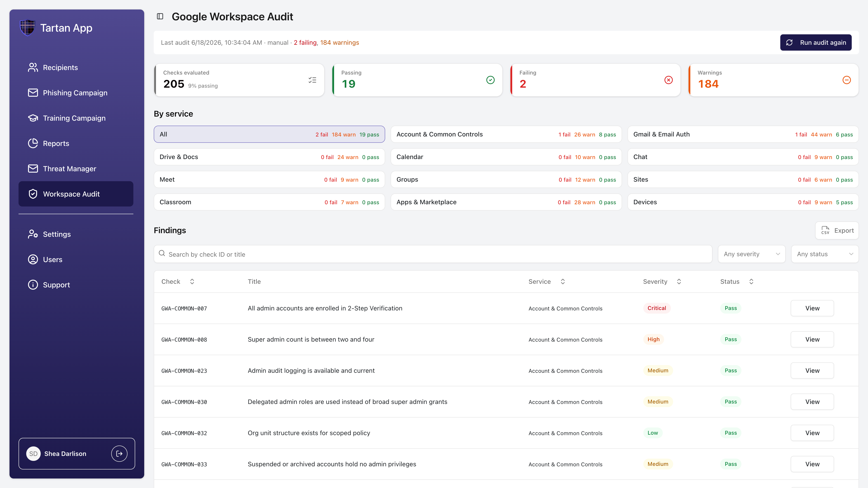This screenshot has width=868, height=488.
Task: Click the Warnings summary card
Action: click(773, 80)
